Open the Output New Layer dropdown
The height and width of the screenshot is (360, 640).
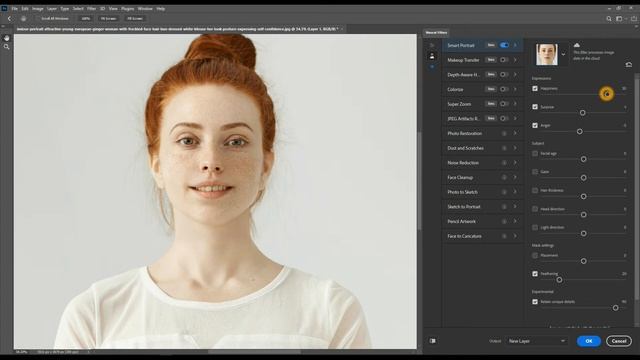click(x=537, y=341)
